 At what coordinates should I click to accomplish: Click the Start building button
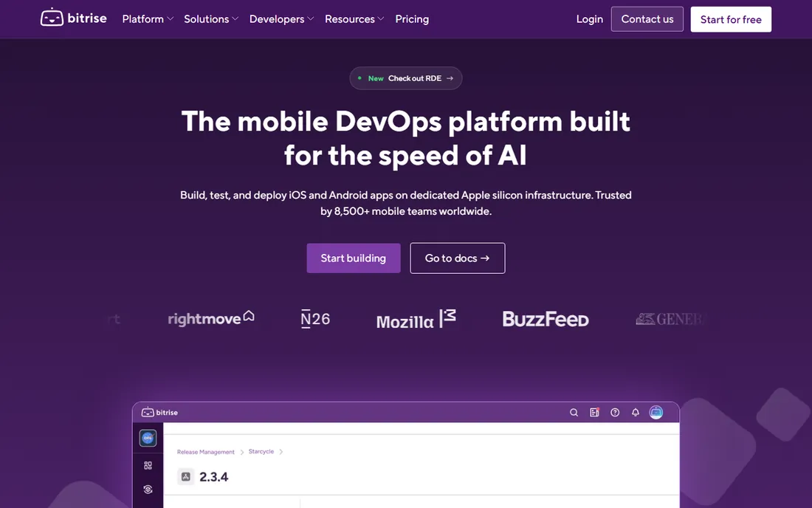353,258
